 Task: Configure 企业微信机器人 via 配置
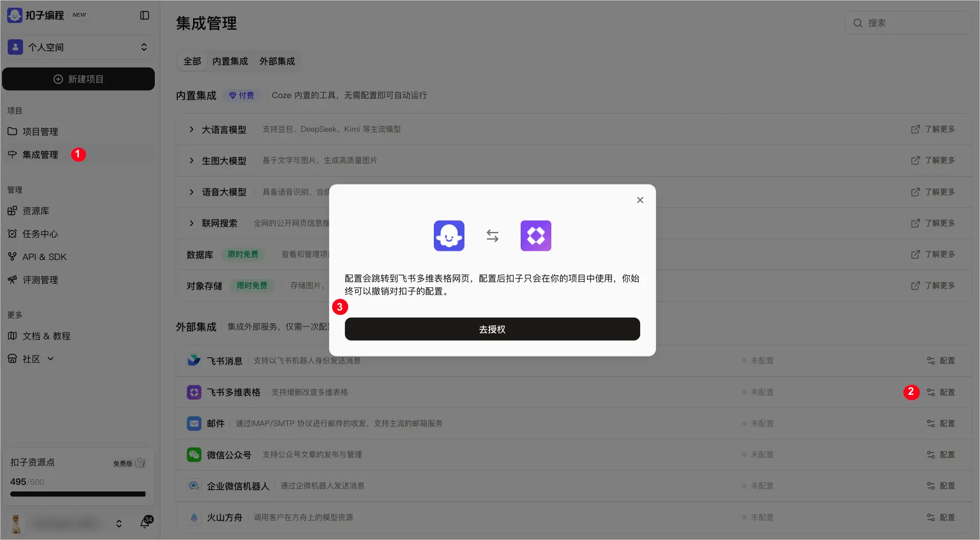tap(941, 486)
